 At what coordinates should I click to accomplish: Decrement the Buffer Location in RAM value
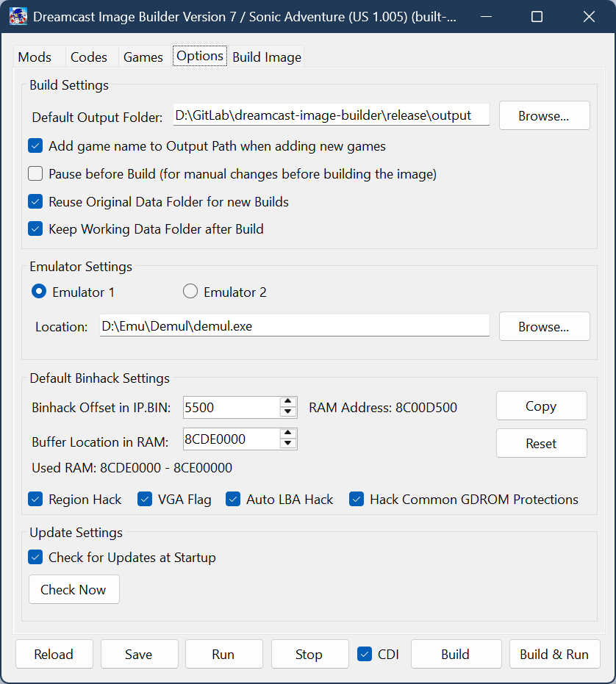point(288,444)
